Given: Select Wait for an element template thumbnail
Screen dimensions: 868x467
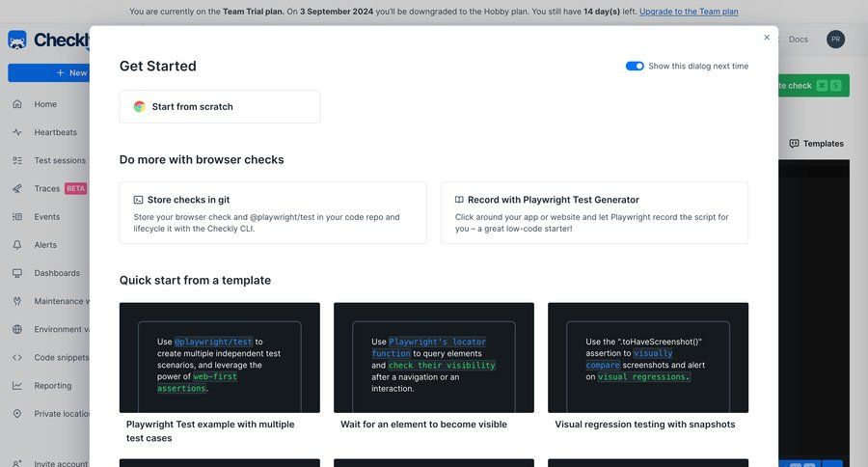Looking at the screenshot, I should tap(434, 357).
